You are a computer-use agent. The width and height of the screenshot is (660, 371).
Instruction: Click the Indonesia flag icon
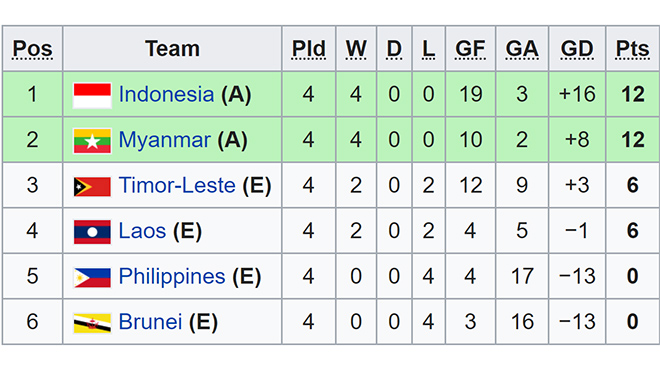click(x=92, y=95)
